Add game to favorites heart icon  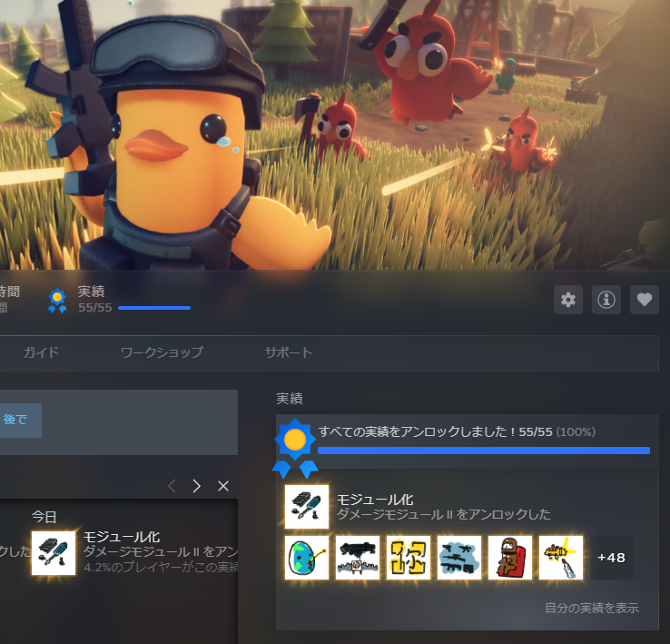click(x=645, y=300)
